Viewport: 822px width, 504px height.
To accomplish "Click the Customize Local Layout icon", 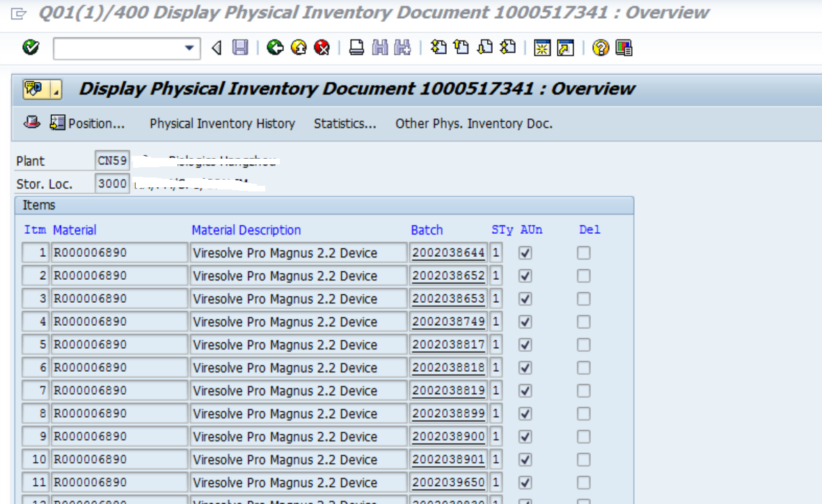I will click(x=624, y=48).
